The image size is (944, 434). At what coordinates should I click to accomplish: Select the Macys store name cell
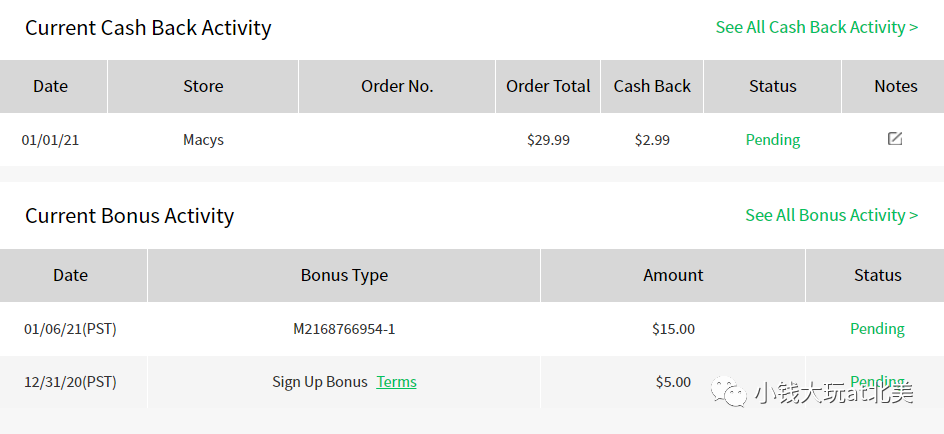(203, 140)
